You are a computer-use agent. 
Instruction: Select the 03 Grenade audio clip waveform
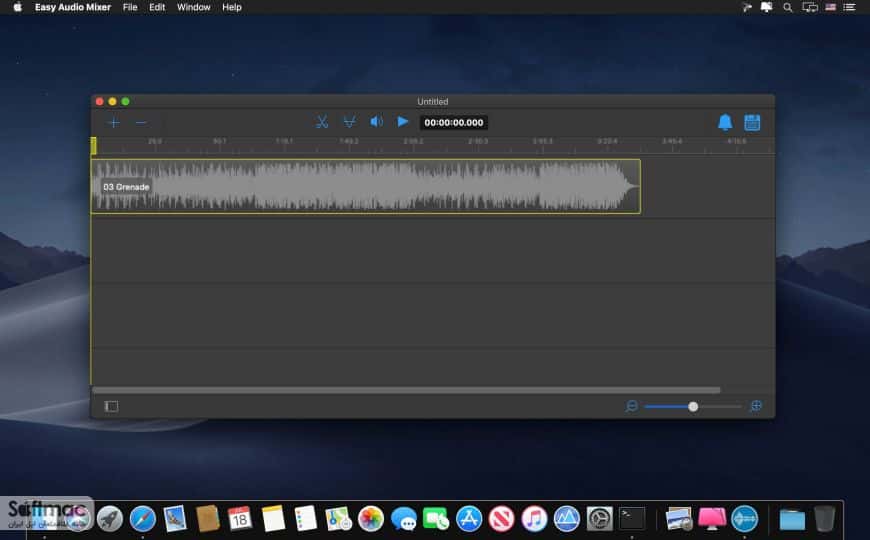tap(366, 186)
